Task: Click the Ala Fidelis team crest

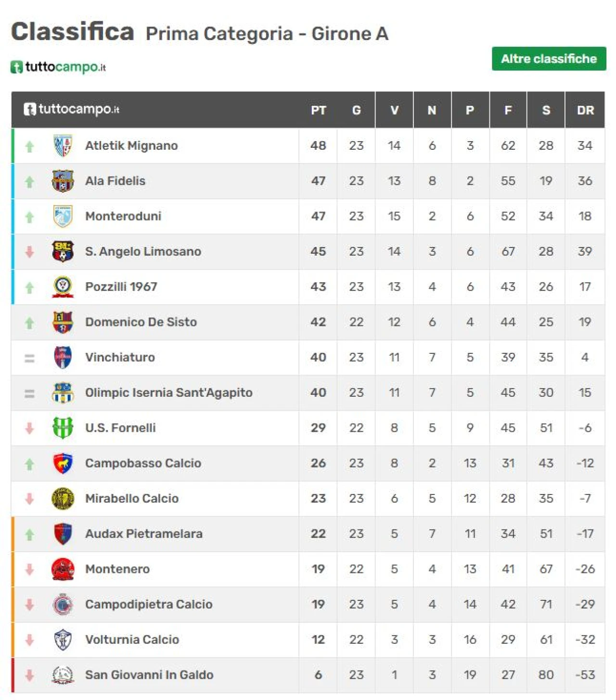Action: click(x=63, y=181)
